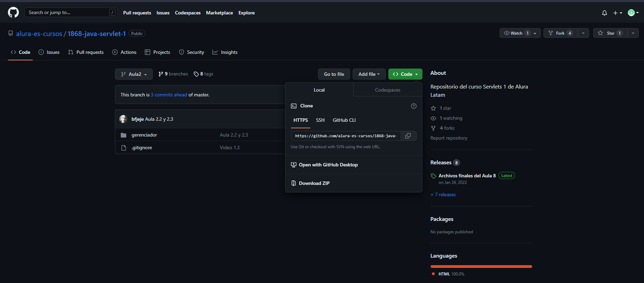Click the Aula 2.2 y 2.3 message on gerenciador row
This screenshot has height=283, width=644.
click(234, 135)
